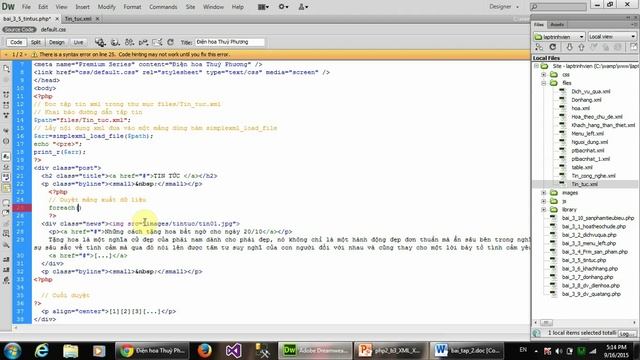Select the Source Code related file
Viewport: 640px width, 360px height.
[x=19, y=29]
